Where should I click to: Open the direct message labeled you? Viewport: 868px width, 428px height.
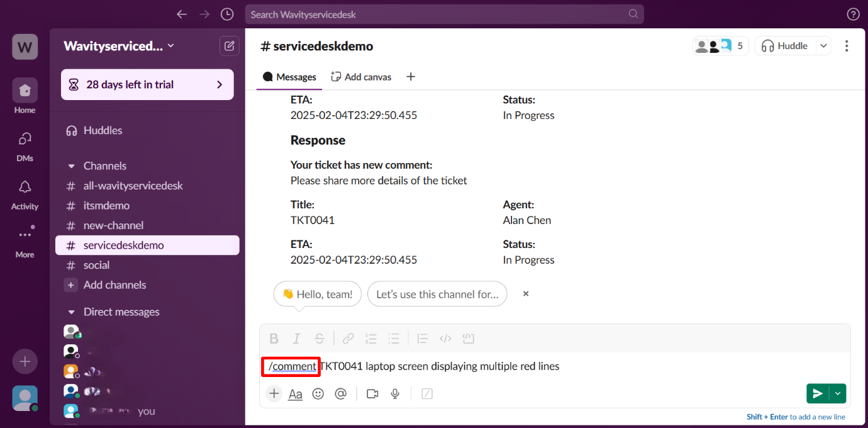click(147, 411)
